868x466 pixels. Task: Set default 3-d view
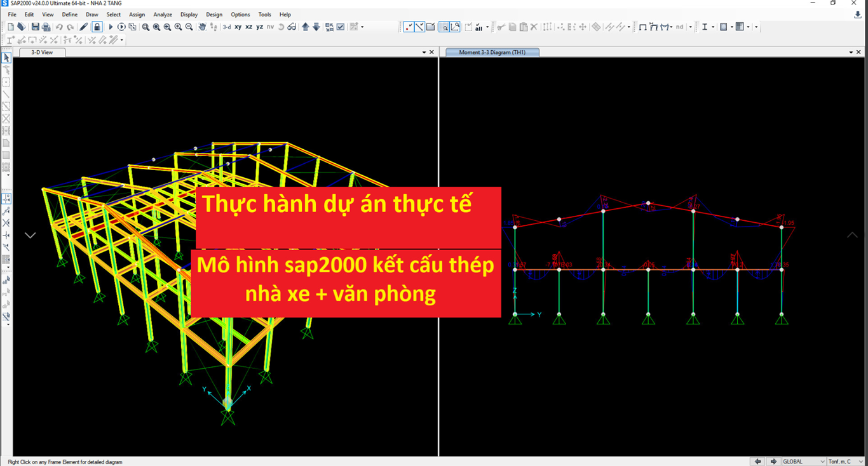point(227,27)
